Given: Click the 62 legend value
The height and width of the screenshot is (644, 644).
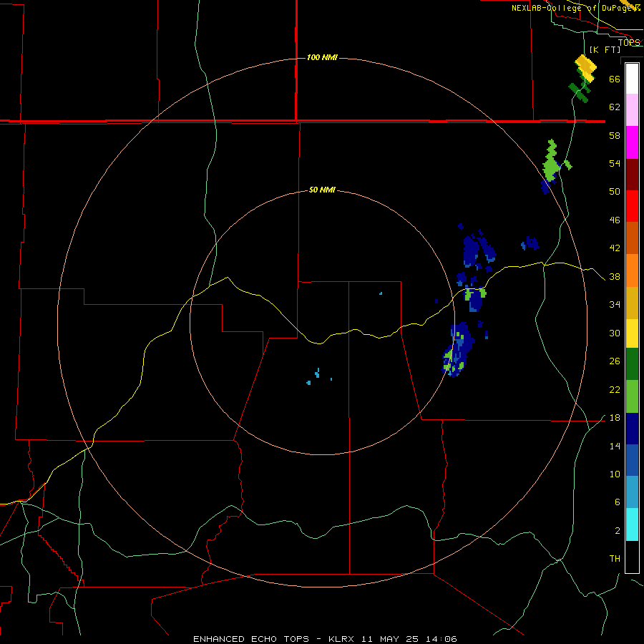Looking at the screenshot, I should (615, 107).
